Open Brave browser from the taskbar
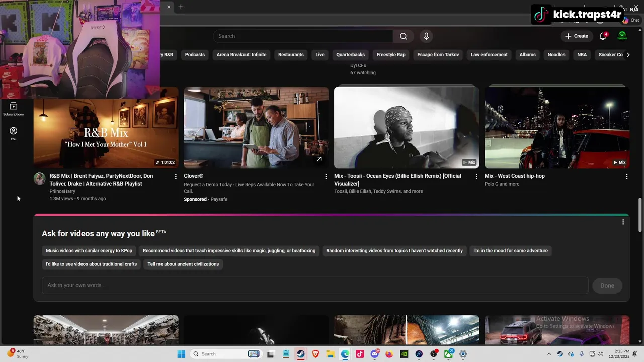The image size is (644, 362). (315, 354)
